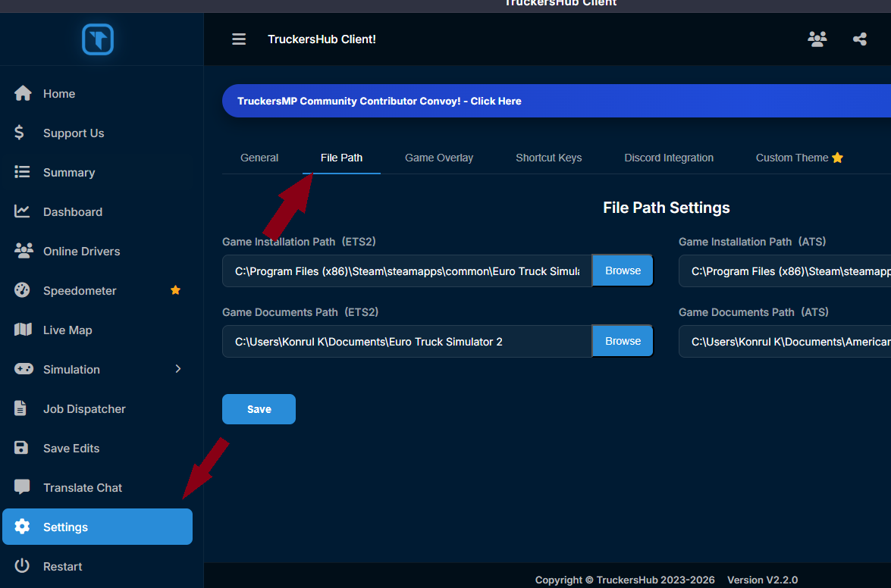Click the Speedometer premium star icon
The image size is (891, 588).
(x=176, y=290)
